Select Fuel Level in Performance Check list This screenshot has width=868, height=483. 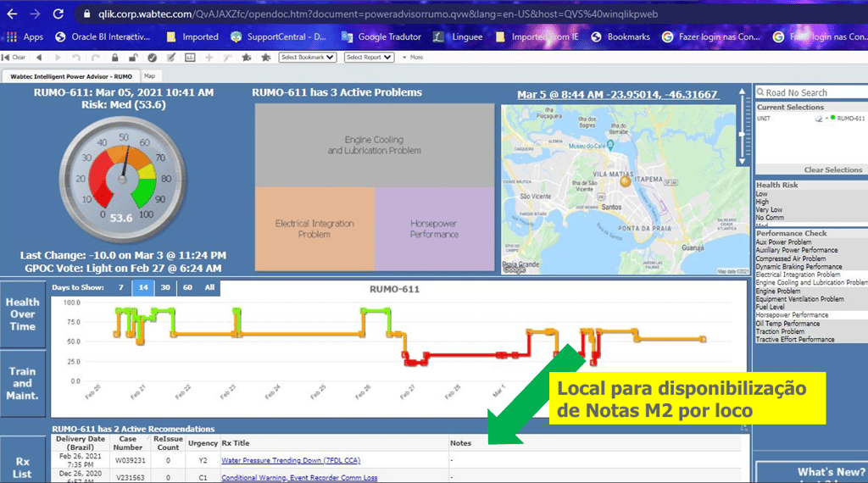(770, 307)
